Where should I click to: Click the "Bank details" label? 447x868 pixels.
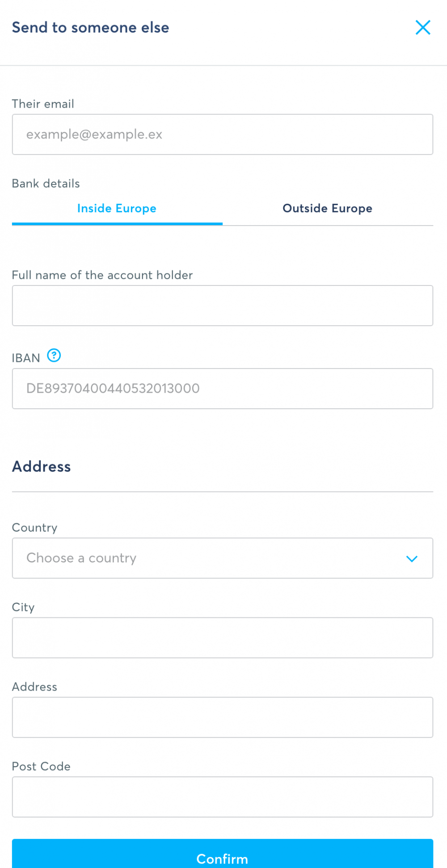click(x=46, y=184)
